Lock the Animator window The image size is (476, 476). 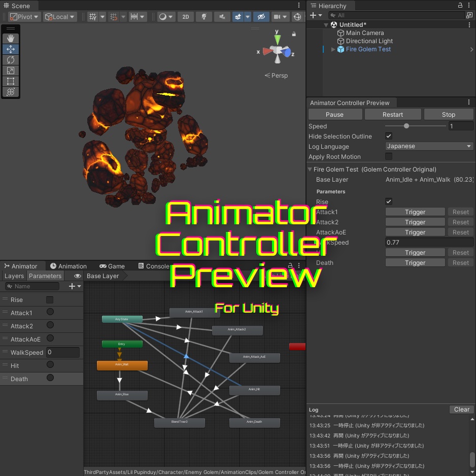point(290,265)
